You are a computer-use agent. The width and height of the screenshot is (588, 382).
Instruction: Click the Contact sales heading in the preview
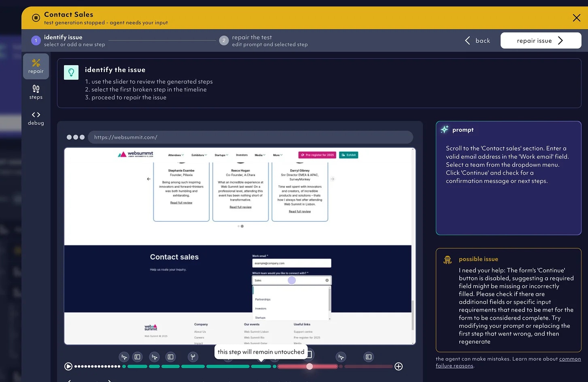[x=174, y=257]
